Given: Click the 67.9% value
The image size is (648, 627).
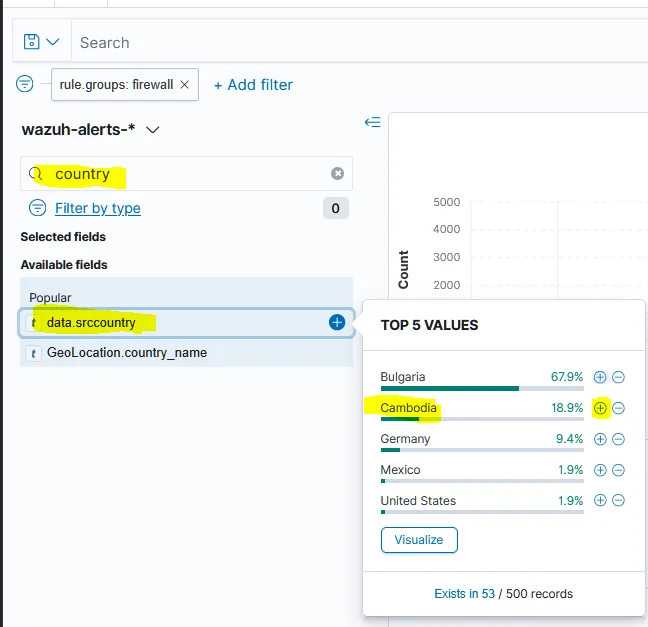Looking at the screenshot, I should point(567,377).
